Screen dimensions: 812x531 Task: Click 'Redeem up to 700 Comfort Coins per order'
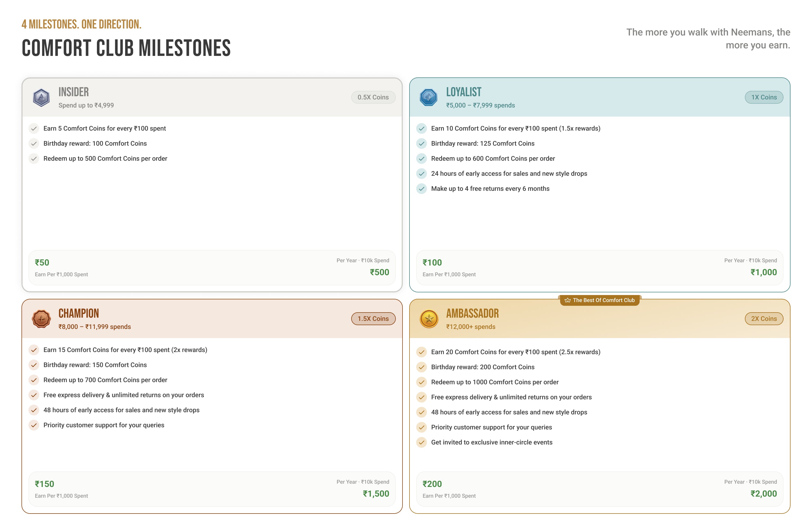tap(106, 380)
